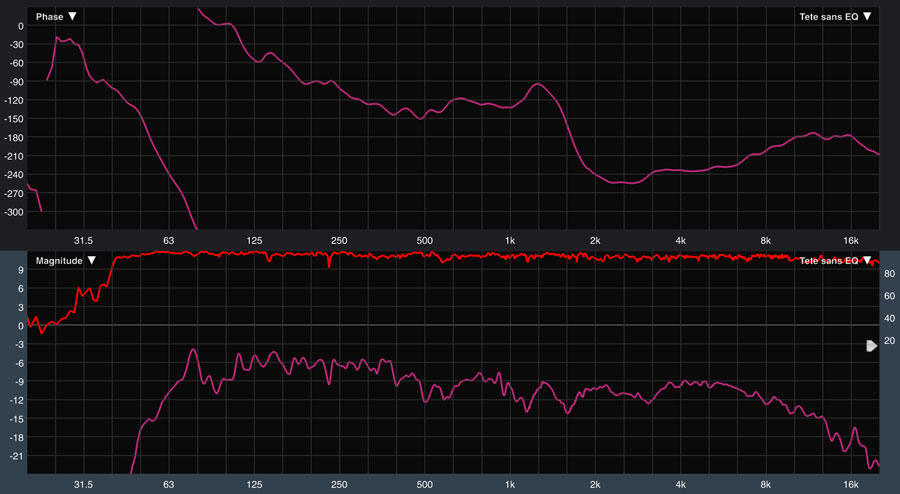Click the 20 value on the coherence scale
This screenshot has width=900, height=494.
pyautogui.click(x=889, y=341)
